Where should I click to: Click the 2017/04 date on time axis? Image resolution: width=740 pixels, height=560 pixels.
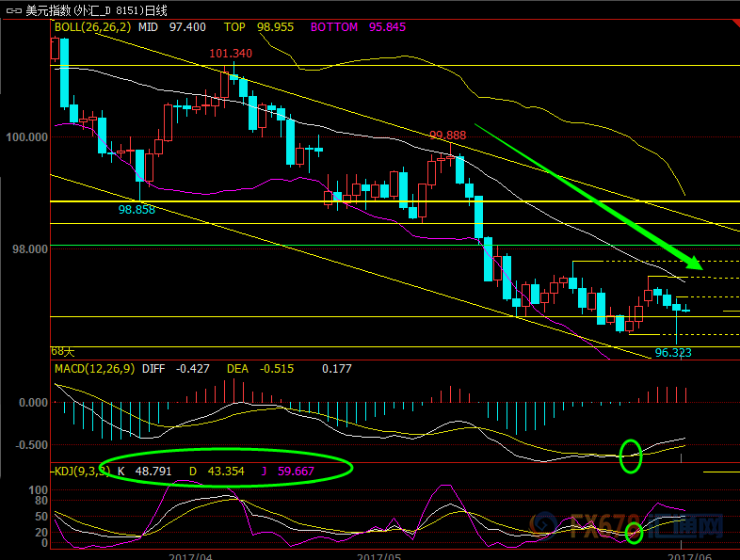tap(191, 554)
